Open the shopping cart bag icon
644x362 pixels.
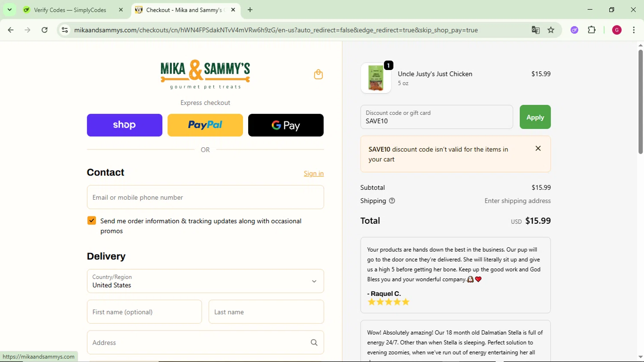pyautogui.click(x=318, y=74)
